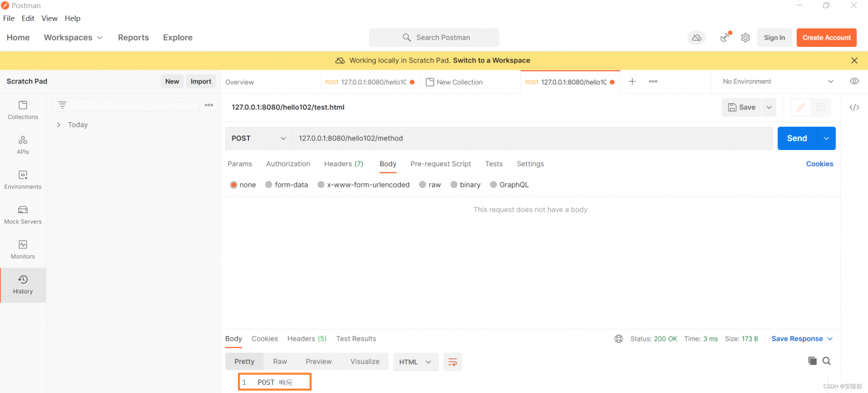The image size is (868, 393).
Task: Click the Create Account button
Action: coord(827,38)
